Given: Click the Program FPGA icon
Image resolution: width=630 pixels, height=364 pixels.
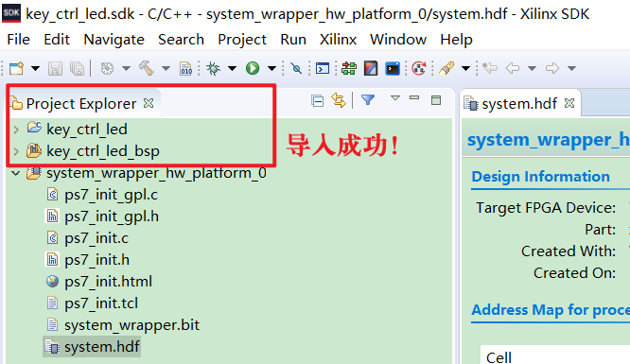Looking at the screenshot, I should click(349, 68).
